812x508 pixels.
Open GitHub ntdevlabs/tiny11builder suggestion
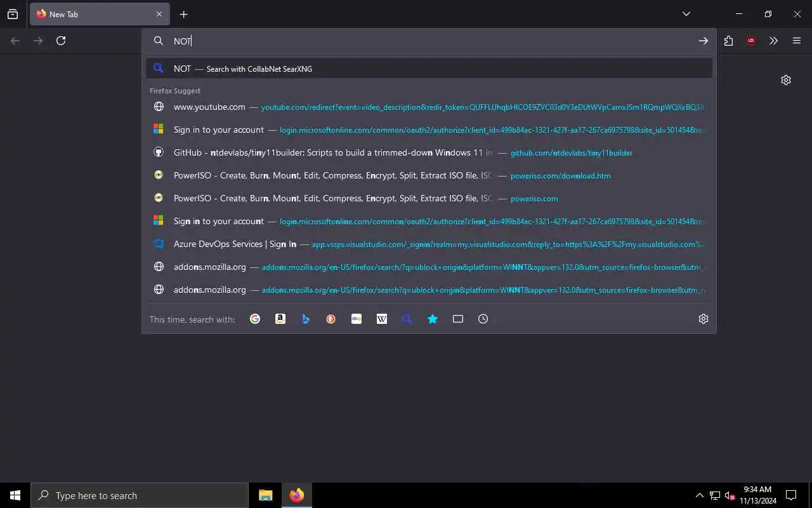tap(429, 152)
